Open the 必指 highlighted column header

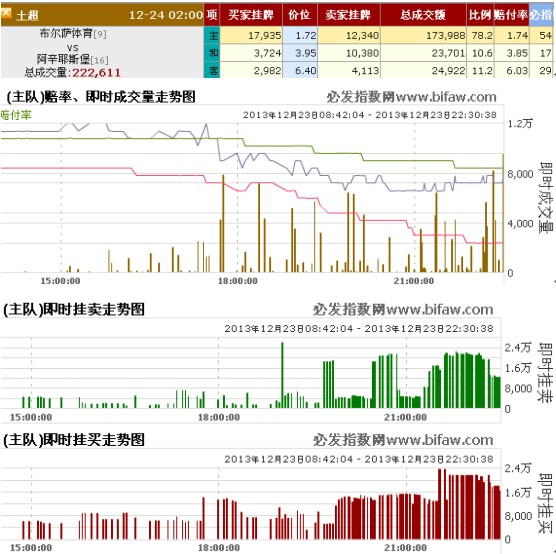coord(543,15)
